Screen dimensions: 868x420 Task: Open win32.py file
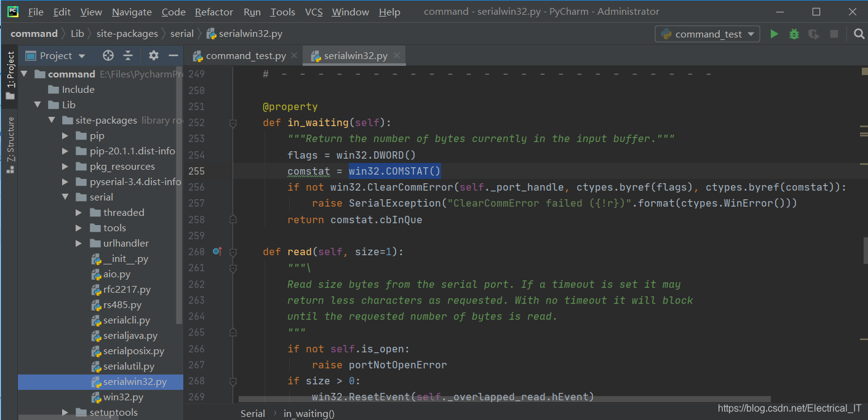pos(124,397)
